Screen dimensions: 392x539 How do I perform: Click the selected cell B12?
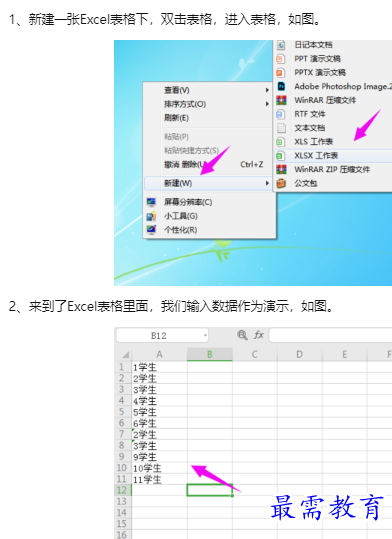click(210, 490)
